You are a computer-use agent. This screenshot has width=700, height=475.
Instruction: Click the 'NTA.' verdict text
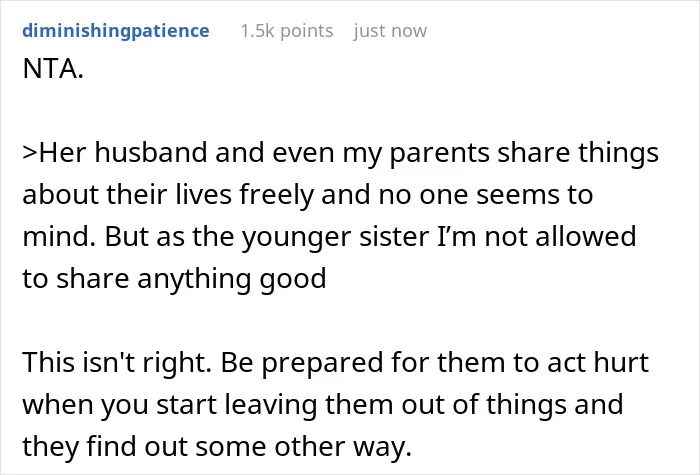pos(53,69)
